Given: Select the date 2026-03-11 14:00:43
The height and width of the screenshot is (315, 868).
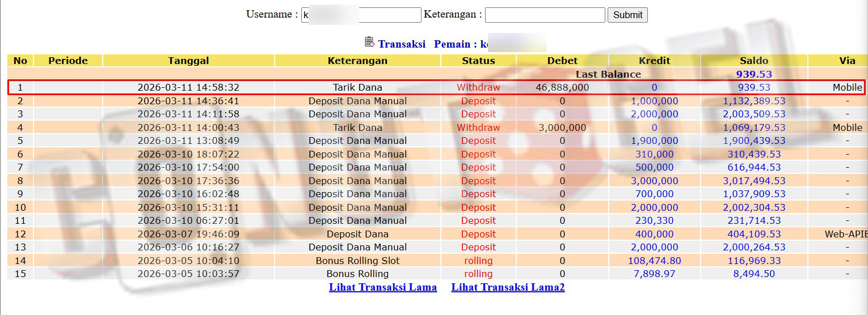Looking at the screenshot, I should pyautogui.click(x=188, y=127).
